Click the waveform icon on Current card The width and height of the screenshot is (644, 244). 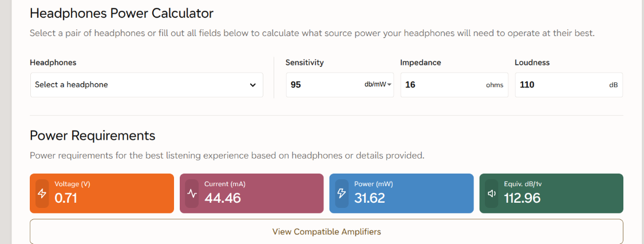pyautogui.click(x=192, y=194)
